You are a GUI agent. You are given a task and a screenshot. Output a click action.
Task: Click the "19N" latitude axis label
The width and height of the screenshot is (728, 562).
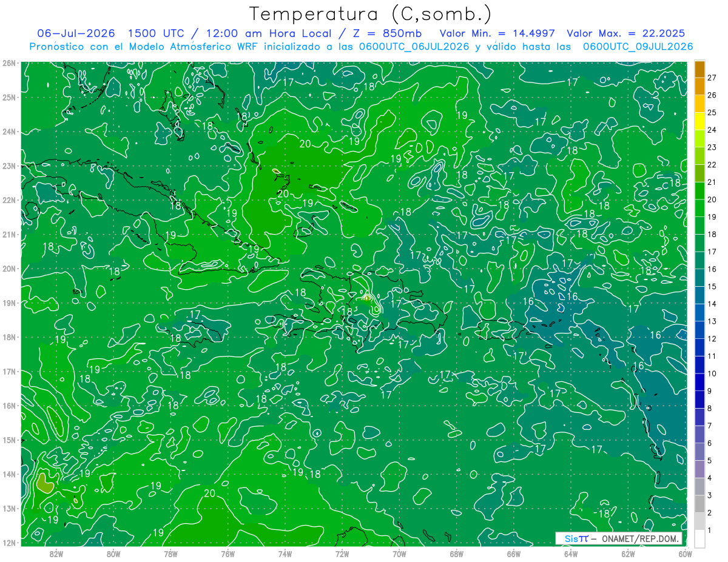(x=9, y=303)
